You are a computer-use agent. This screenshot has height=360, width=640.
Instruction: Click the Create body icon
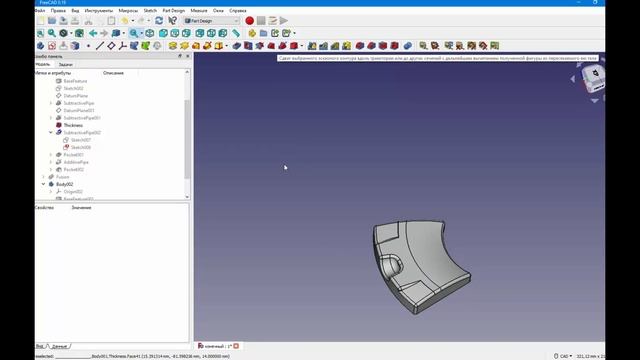(x=40, y=46)
